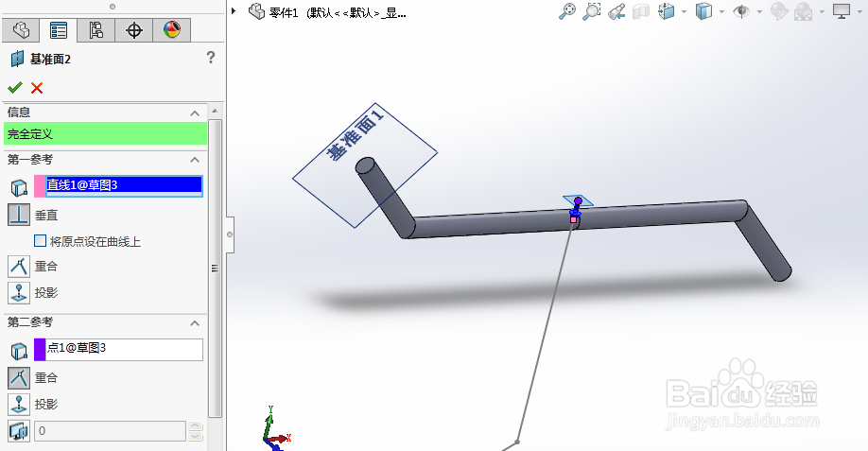The height and width of the screenshot is (451, 868).
Task: Click View Orientation icon
Action: click(x=666, y=11)
